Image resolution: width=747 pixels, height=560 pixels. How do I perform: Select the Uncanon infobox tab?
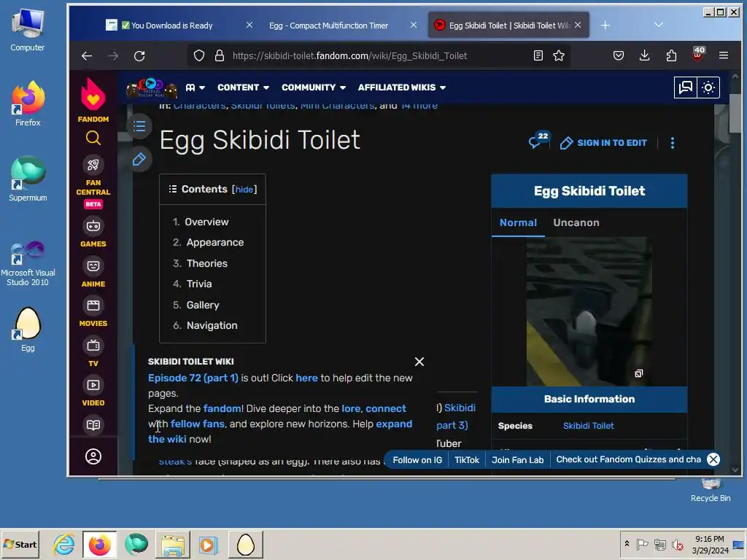pos(576,222)
